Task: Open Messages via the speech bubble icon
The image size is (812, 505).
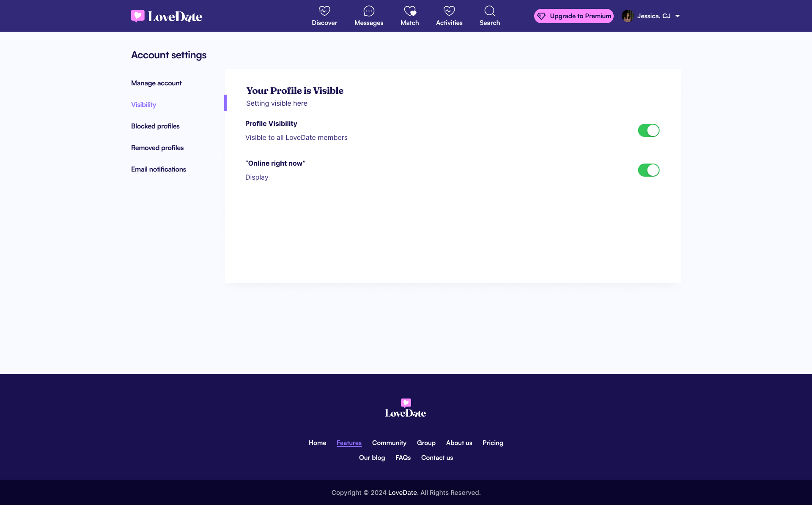Action: [x=368, y=11]
